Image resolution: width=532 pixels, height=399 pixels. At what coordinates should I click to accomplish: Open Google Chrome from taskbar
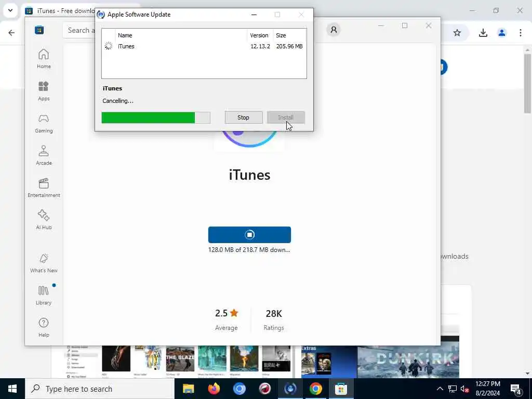tap(315, 389)
